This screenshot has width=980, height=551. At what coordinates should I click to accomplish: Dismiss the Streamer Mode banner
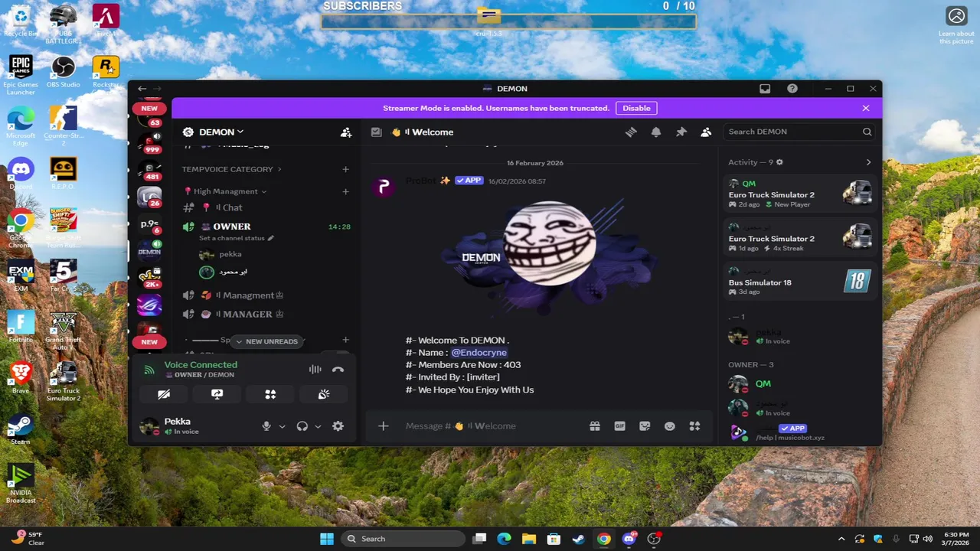click(866, 108)
